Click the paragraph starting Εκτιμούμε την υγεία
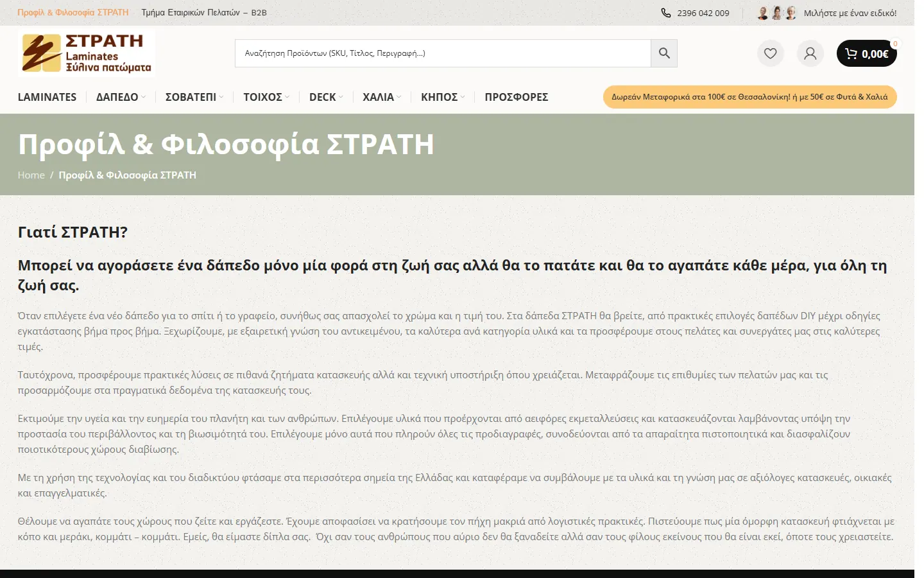The width and height of the screenshot is (924, 578). click(x=434, y=434)
